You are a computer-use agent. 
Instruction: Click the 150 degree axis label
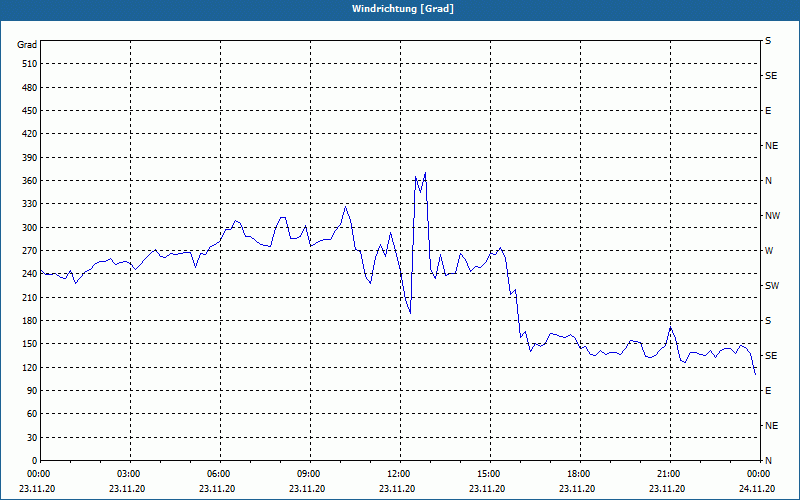[30, 344]
